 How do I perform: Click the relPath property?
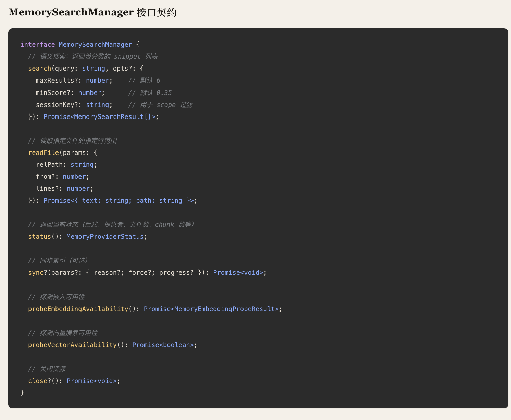point(49,165)
